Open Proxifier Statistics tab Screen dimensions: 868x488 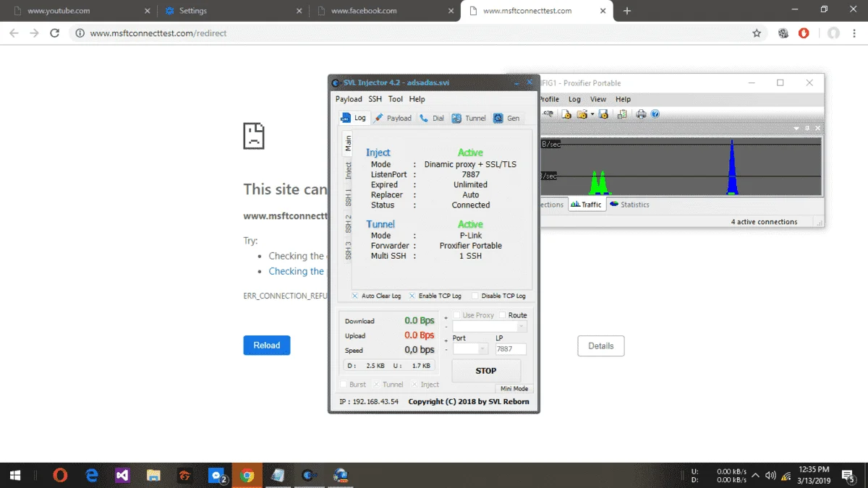(x=629, y=205)
